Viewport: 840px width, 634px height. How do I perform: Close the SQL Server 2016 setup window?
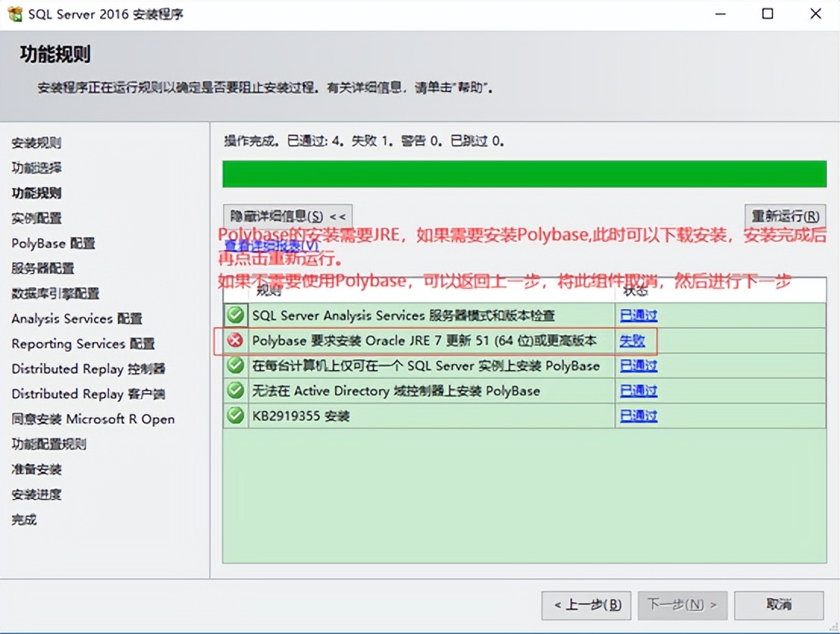tap(815, 14)
